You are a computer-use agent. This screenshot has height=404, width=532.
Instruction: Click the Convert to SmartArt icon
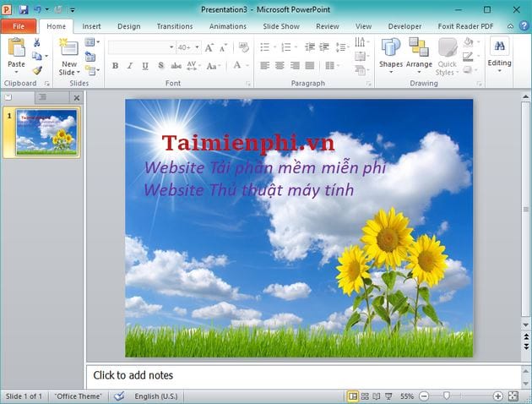[x=360, y=70]
